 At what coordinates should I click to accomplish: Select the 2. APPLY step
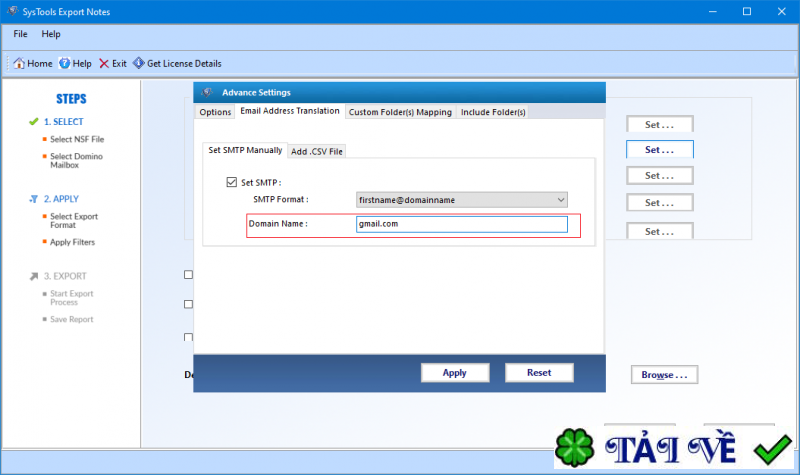61,199
